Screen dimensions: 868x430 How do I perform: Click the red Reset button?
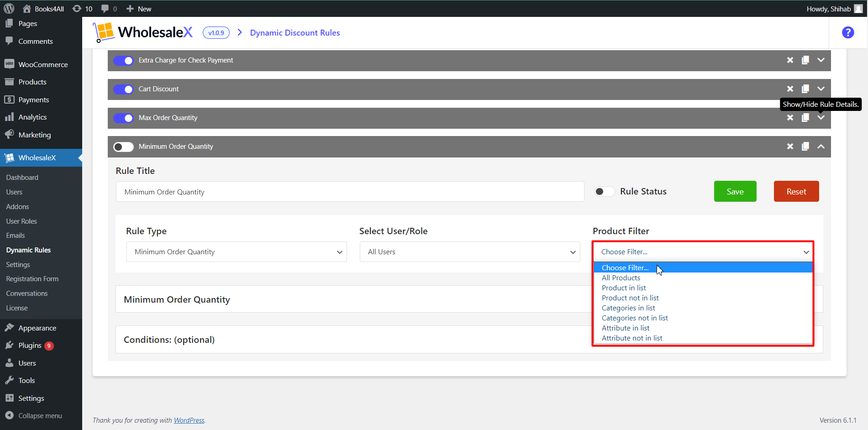796,191
